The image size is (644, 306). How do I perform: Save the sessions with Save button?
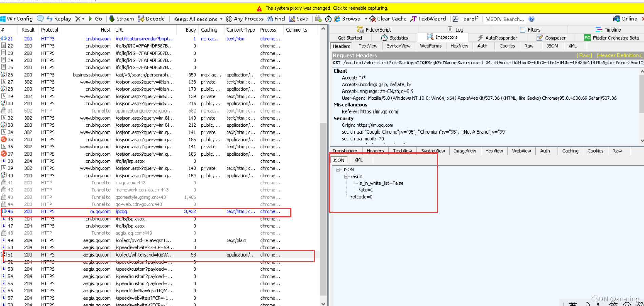click(298, 19)
